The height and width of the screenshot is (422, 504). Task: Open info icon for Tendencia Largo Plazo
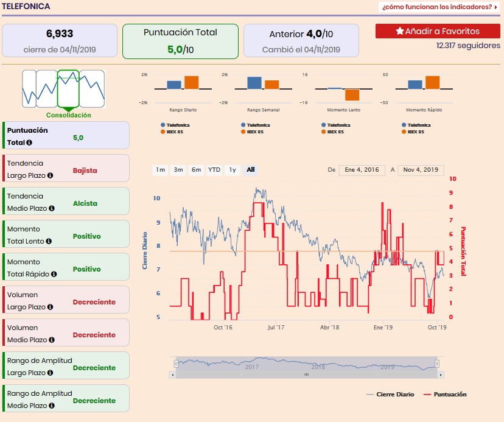pos(50,175)
